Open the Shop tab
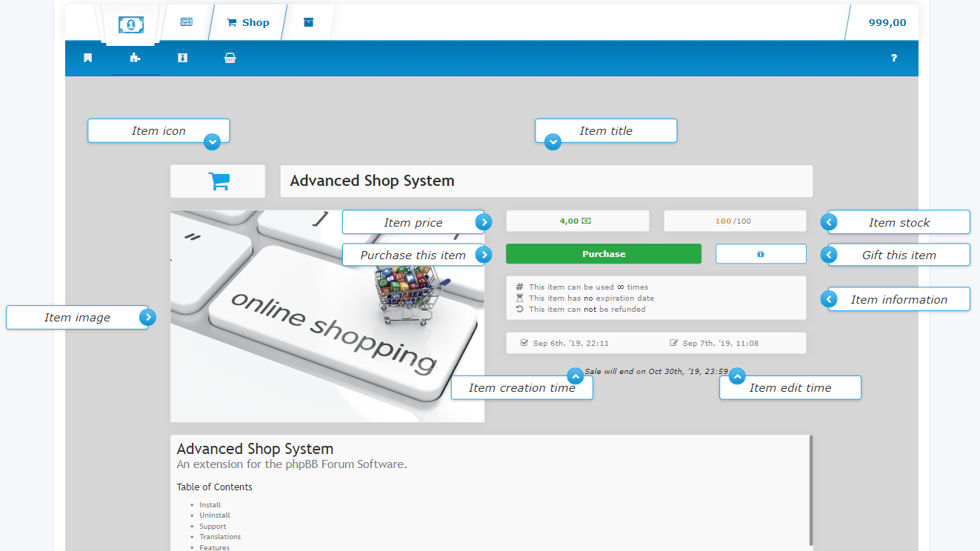The height and width of the screenshot is (551, 980). [x=248, y=22]
